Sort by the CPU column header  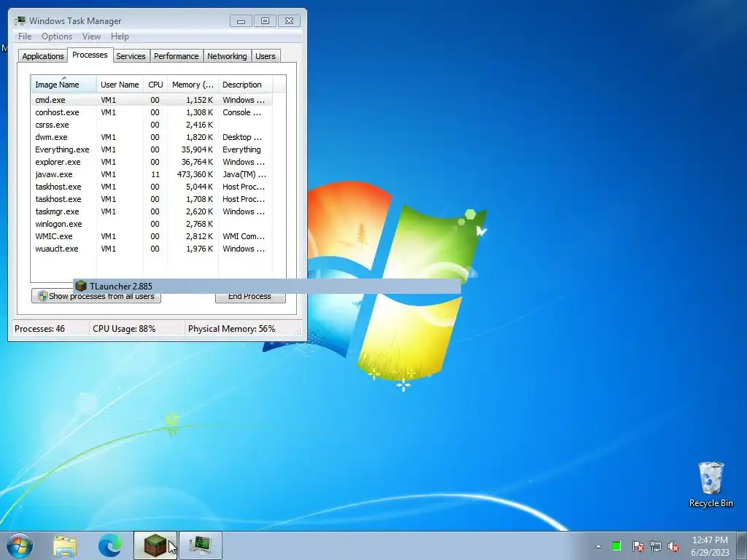[155, 85]
